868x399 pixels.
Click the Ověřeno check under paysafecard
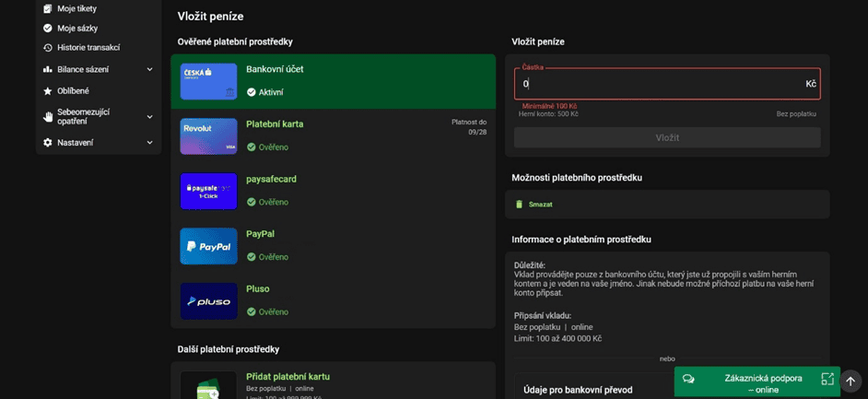tap(252, 202)
